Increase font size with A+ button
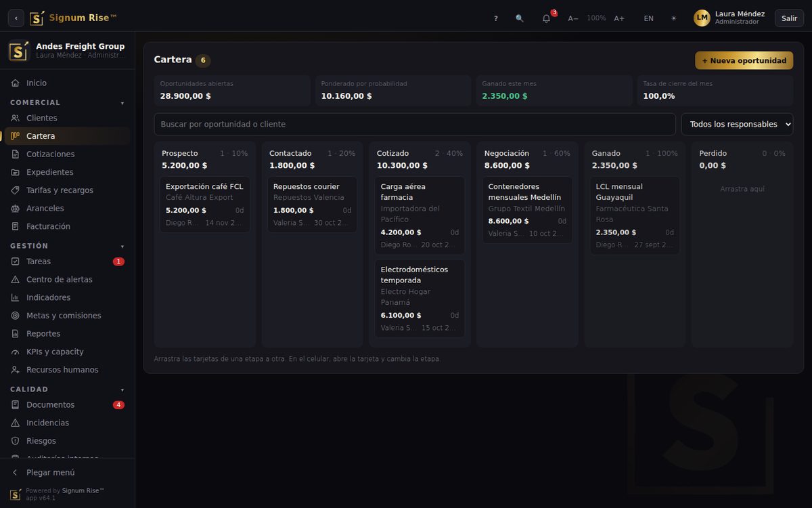 click(x=619, y=18)
